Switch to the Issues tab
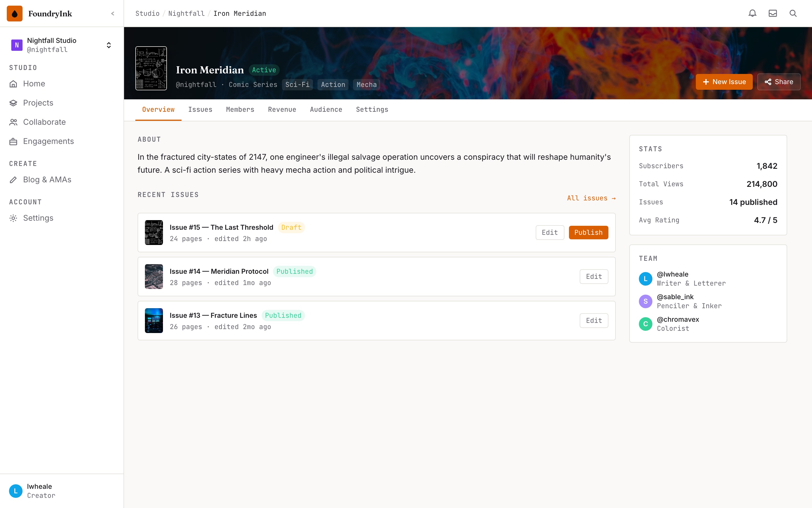This screenshot has width=812, height=508. pyautogui.click(x=200, y=110)
